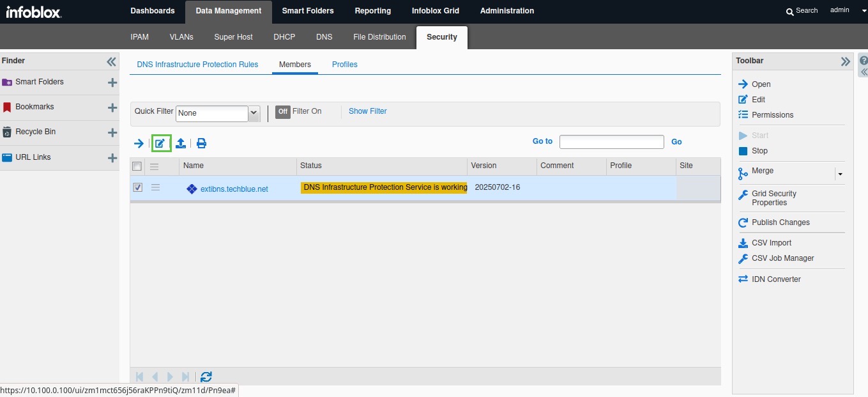Collapse the Finder panel
The image size is (868, 397).
pos(112,61)
